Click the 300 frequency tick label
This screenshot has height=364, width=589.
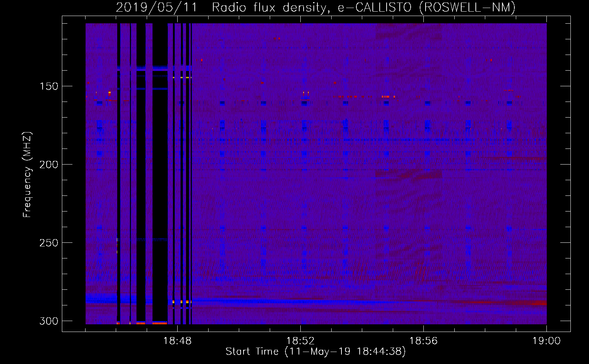pos(49,321)
